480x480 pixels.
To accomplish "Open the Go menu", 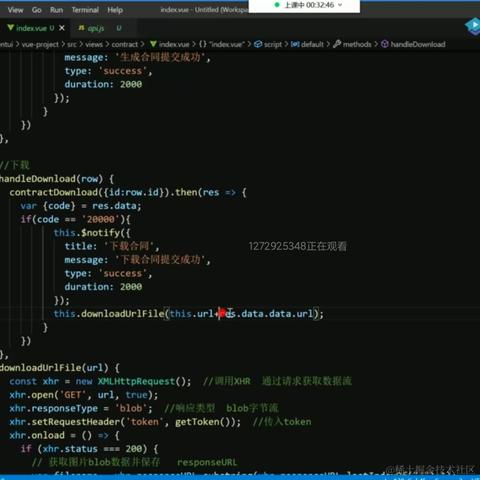I will pyautogui.click(x=37, y=10).
